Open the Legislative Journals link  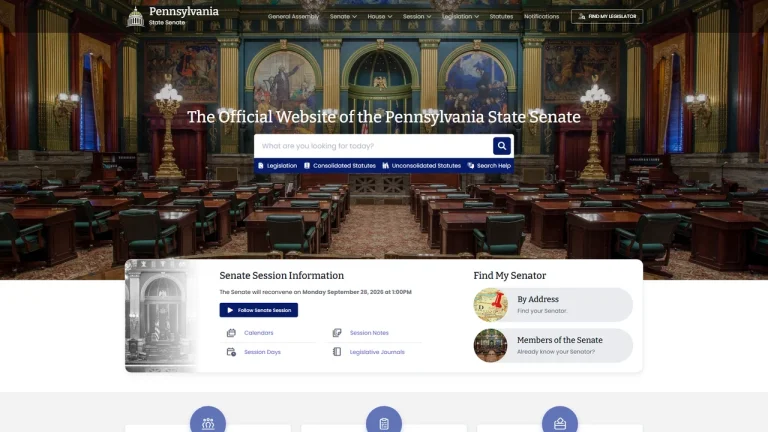[377, 352]
